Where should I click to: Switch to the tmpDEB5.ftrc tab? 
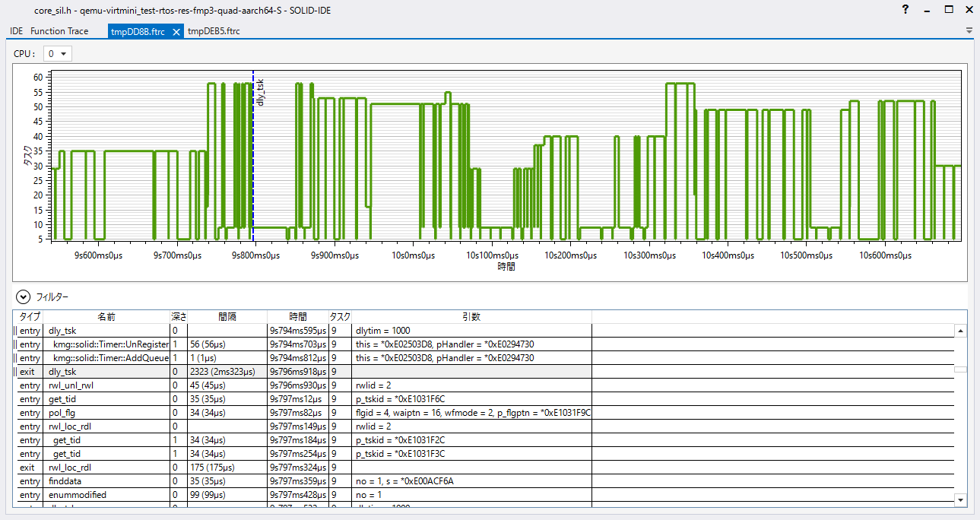[x=214, y=31]
